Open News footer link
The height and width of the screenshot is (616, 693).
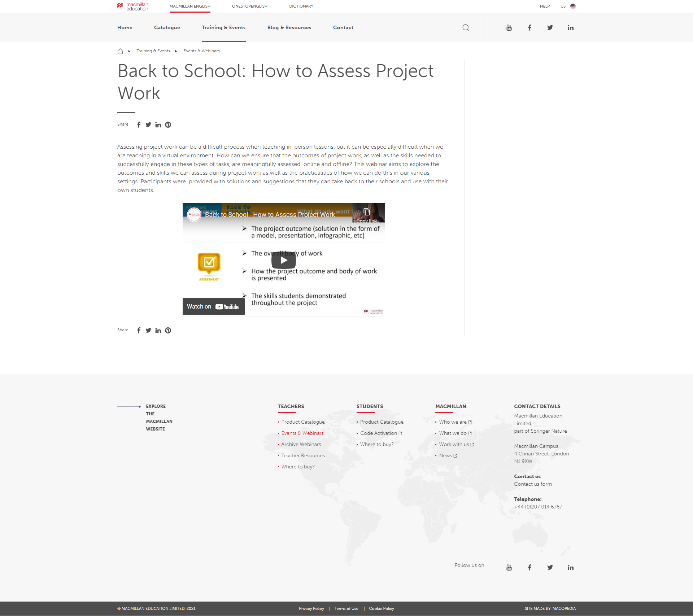point(448,456)
